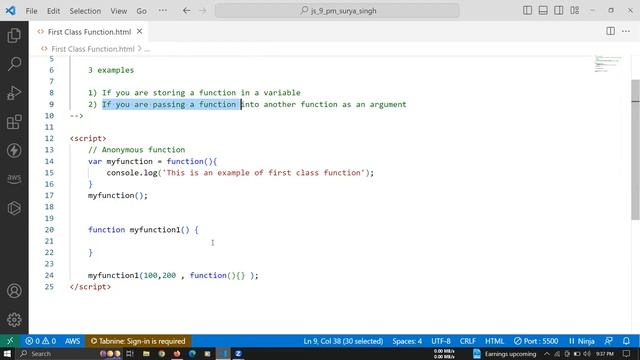This screenshot has height=360, width=640.
Task: Open the remote window status bar icon
Action: point(10,341)
